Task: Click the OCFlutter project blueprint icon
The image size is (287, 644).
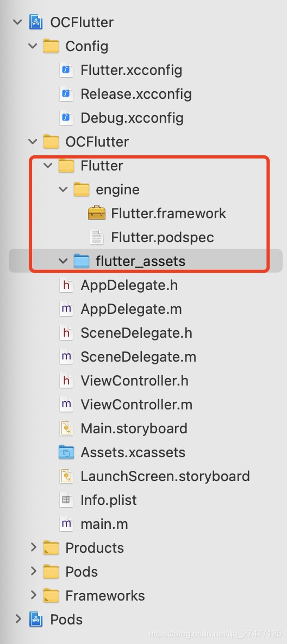Action: coord(36,22)
